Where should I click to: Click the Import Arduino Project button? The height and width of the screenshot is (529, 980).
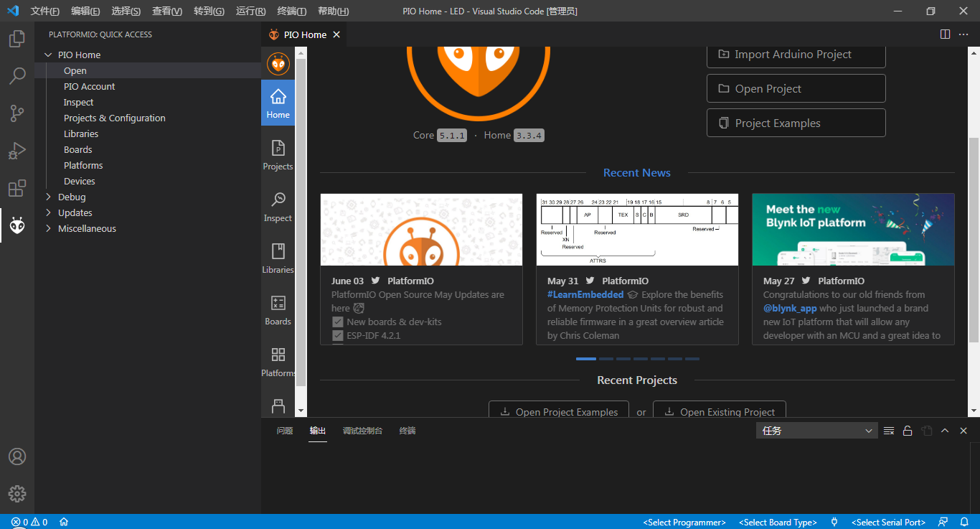pos(796,55)
